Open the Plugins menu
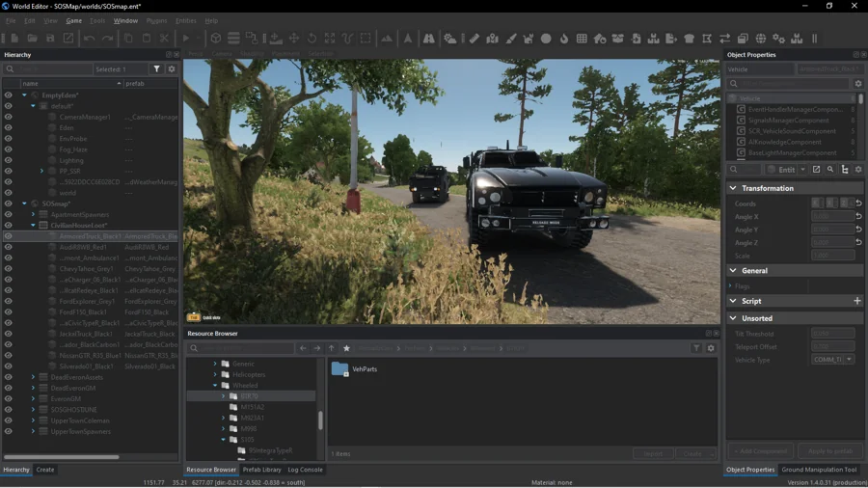The width and height of the screenshot is (868, 488). pos(156,20)
